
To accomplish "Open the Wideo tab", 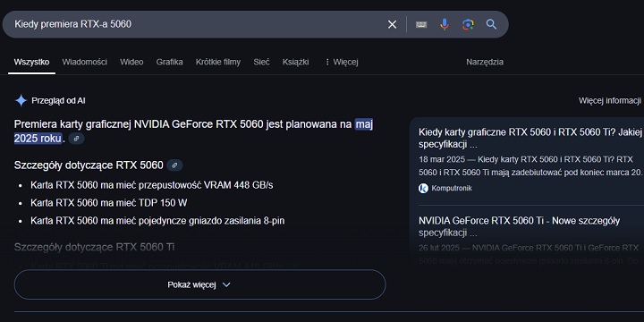I will click(x=131, y=62).
